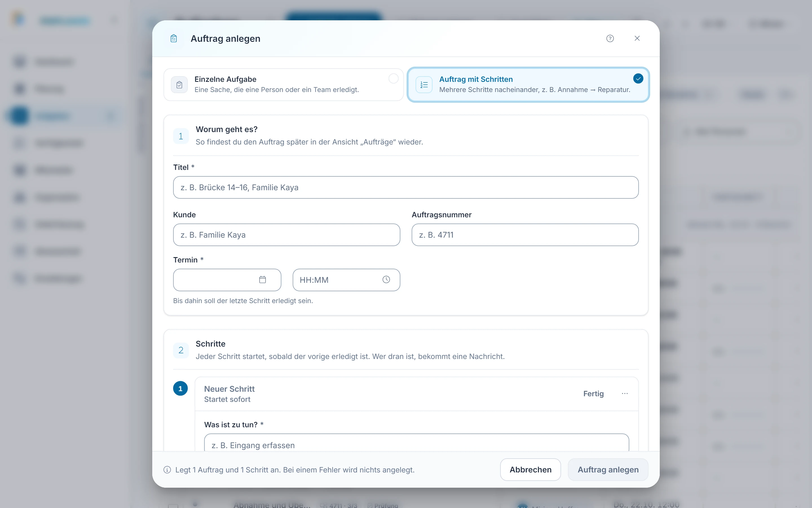Image resolution: width=812 pixels, height=508 pixels.
Task: Click hint 'Bis dahin soll der letzte Schritt erledigt sein.'
Action: click(x=243, y=301)
